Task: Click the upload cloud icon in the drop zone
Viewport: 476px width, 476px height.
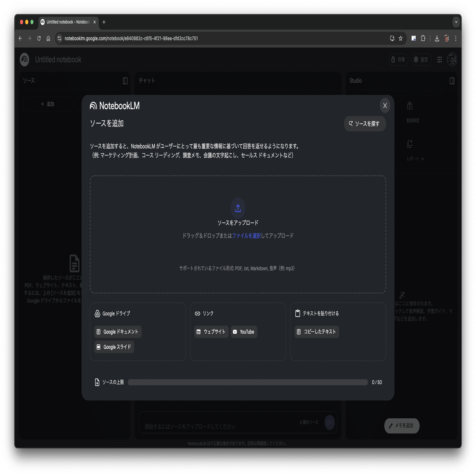Action: (238, 208)
